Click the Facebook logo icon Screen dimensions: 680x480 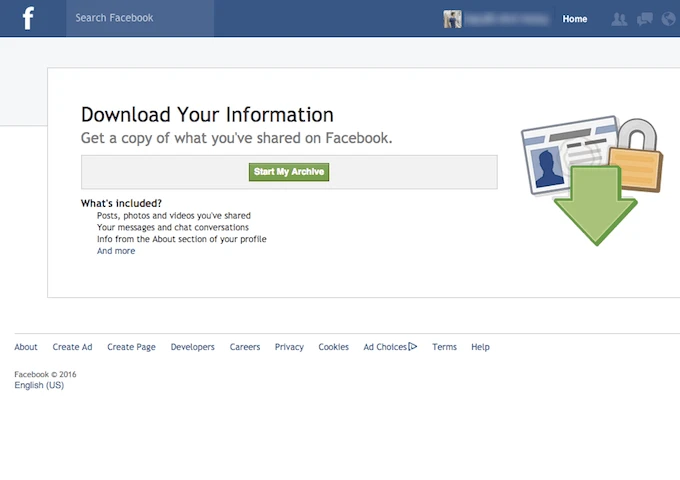[28, 18]
